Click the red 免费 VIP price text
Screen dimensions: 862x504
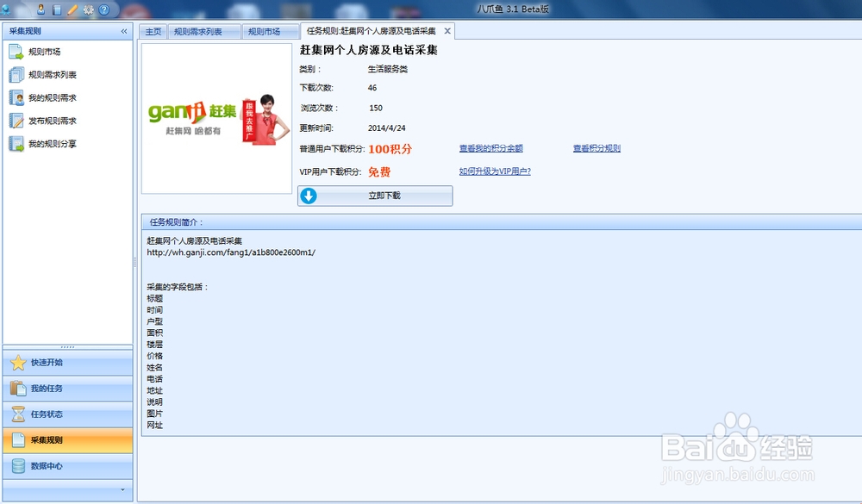pos(379,172)
